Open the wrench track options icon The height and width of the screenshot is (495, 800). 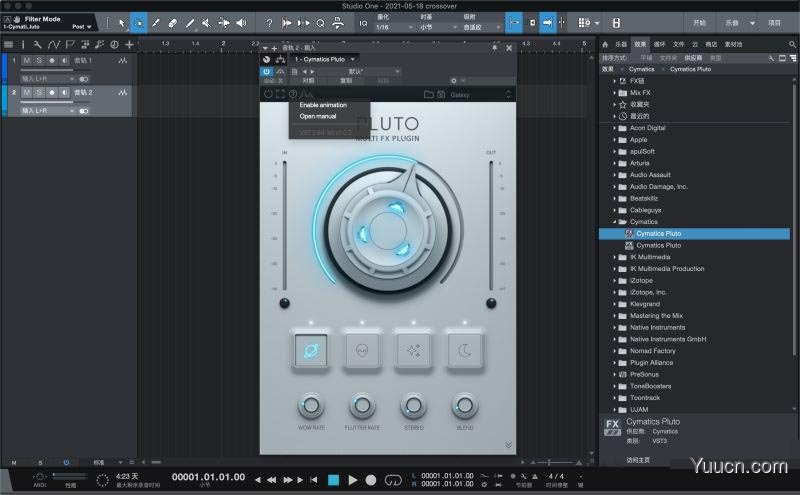37,45
